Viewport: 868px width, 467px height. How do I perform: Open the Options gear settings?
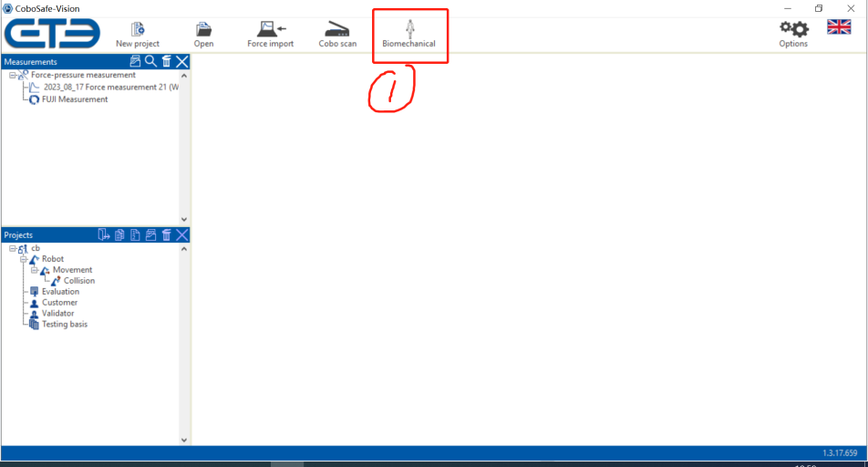[x=793, y=33]
